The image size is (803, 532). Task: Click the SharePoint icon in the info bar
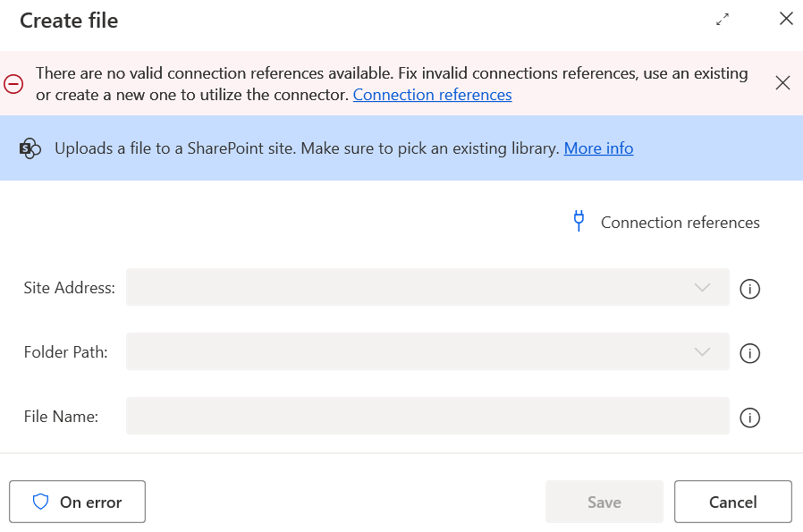(30, 148)
